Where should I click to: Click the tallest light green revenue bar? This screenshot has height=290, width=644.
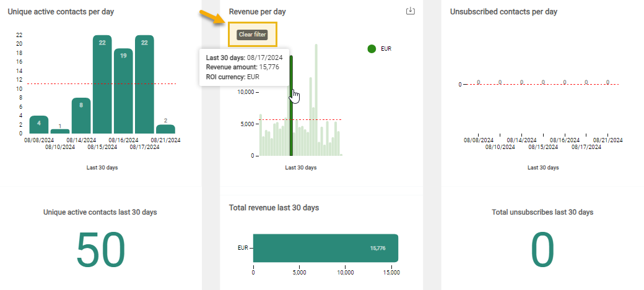pyautogui.click(x=316, y=99)
